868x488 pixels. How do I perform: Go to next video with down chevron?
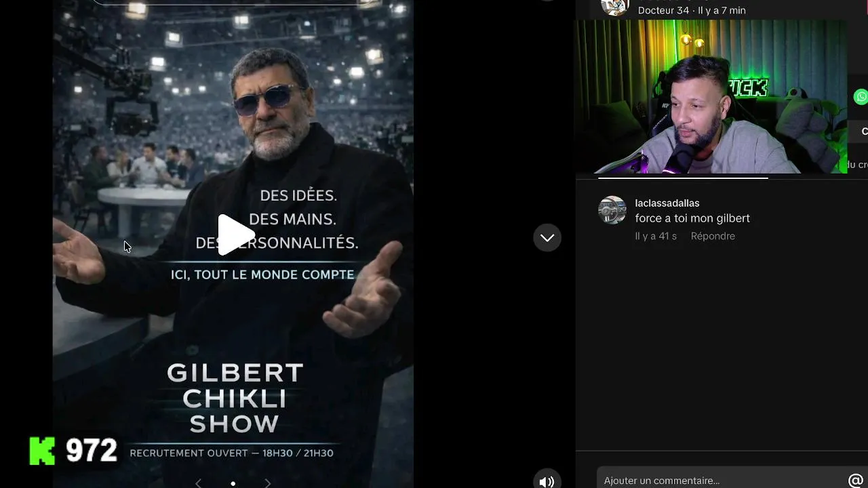[x=547, y=238]
